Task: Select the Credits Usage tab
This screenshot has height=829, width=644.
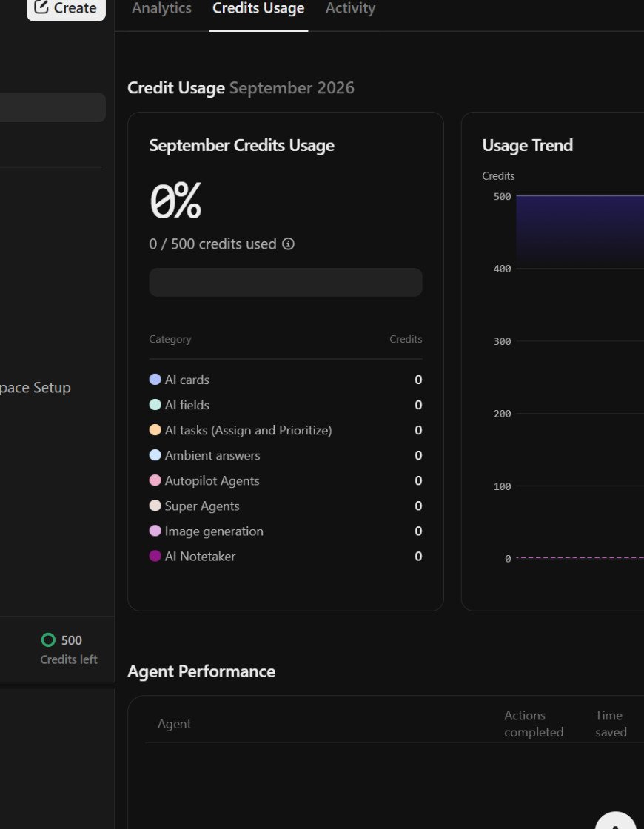Action: (x=258, y=8)
